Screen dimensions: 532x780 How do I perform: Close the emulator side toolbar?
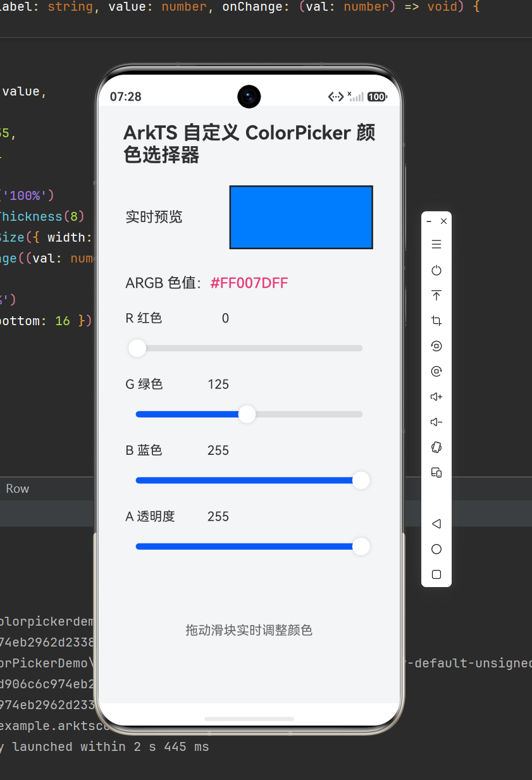tap(443, 221)
